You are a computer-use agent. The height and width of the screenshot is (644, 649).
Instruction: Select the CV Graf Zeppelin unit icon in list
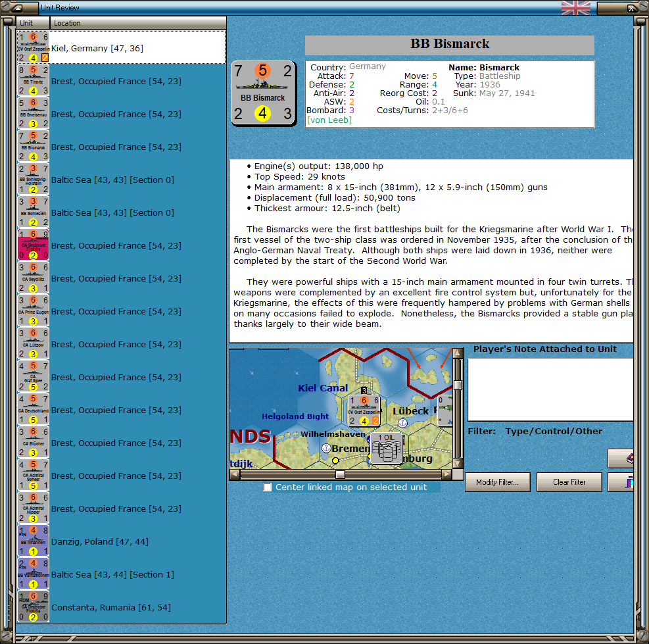33,47
